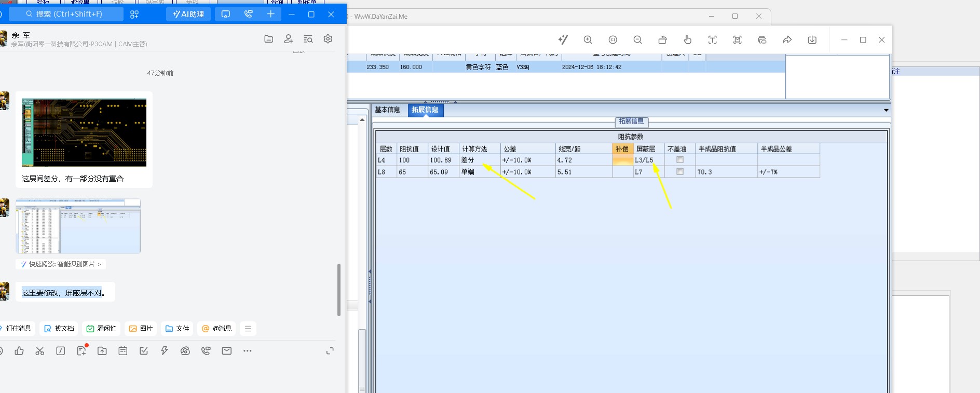Click the slash command icon
The image size is (980, 393).
tap(61, 351)
